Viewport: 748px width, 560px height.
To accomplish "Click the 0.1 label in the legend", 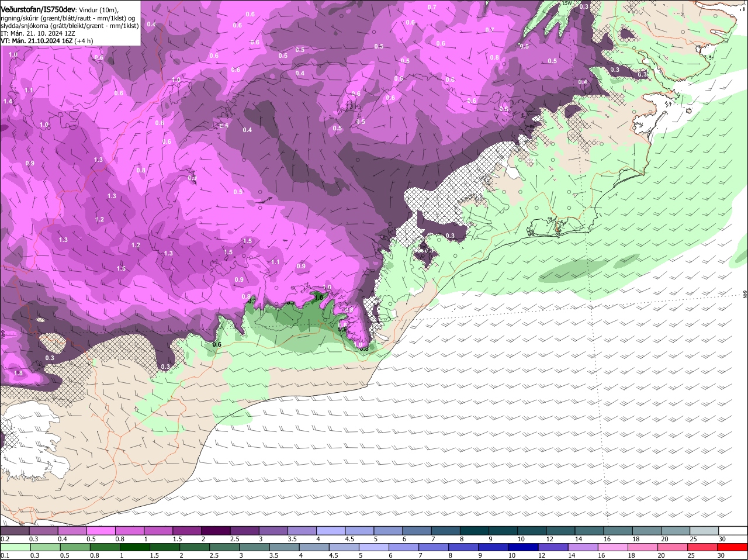I will click(x=5, y=555).
